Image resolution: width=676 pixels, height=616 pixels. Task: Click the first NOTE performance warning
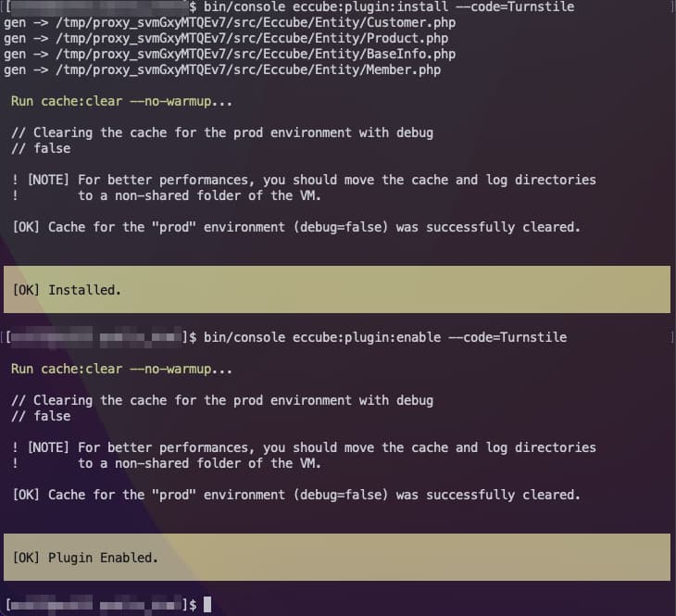(x=304, y=188)
